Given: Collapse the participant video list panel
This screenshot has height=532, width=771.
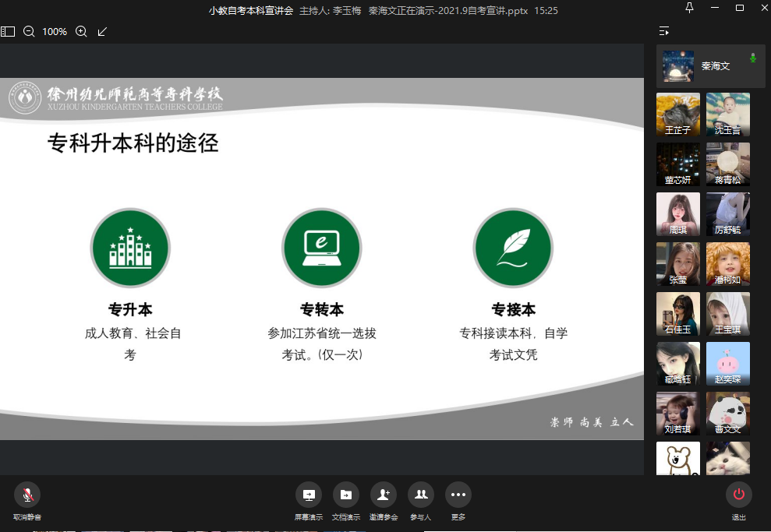Looking at the screenshot, I should tap(663, 32).
